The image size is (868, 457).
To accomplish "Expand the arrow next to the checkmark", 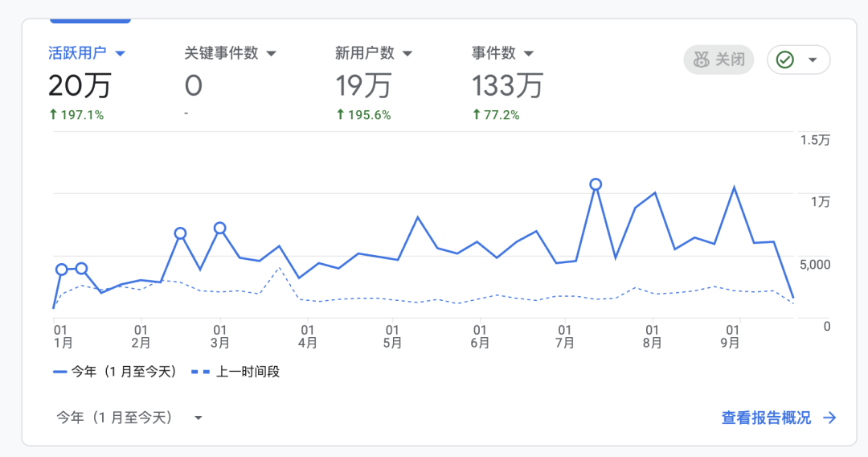I will pyautogui.click(x=813, y=60).
